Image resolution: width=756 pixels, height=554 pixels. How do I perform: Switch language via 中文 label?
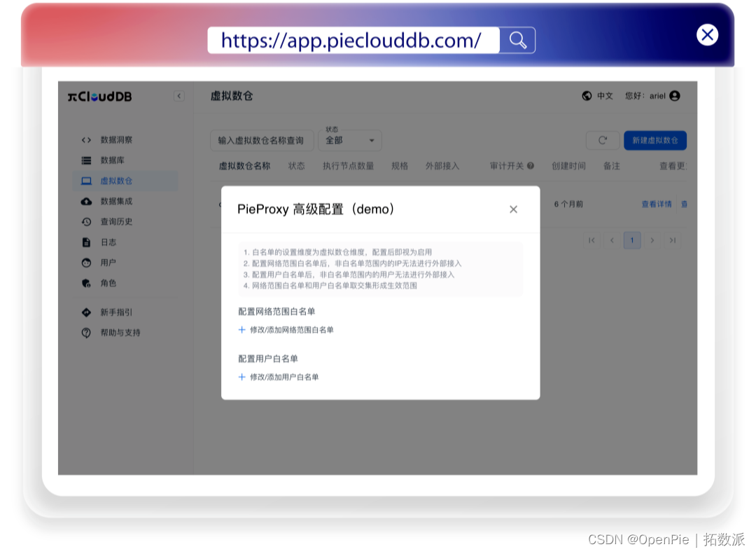605,96
